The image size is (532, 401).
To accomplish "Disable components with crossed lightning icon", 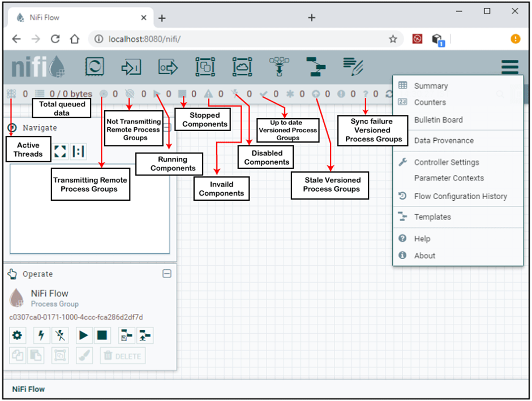I will click(60, 335).
